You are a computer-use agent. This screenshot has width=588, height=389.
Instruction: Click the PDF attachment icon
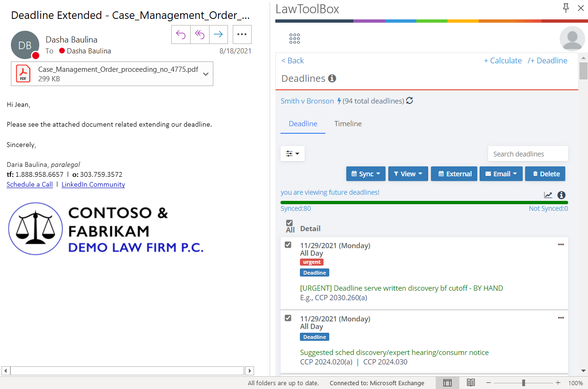23,74
